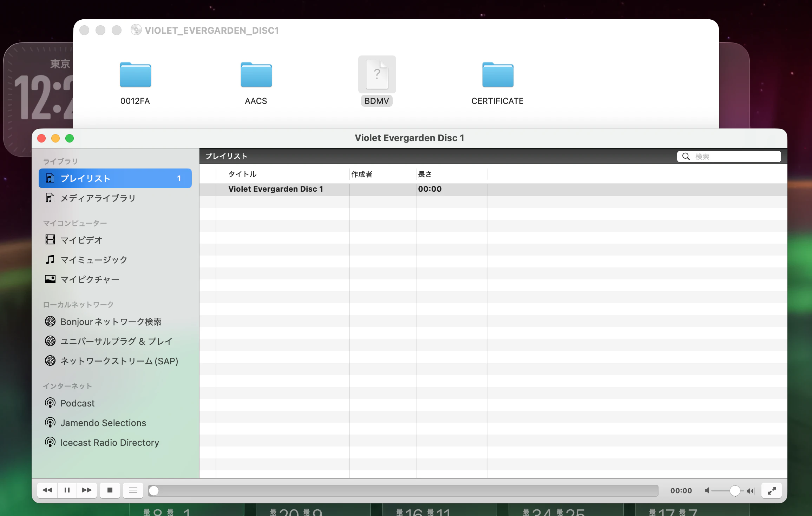Open マイピクチャー in the sidebar
Viewport: 812px width, 516px height.
(115, 279)
